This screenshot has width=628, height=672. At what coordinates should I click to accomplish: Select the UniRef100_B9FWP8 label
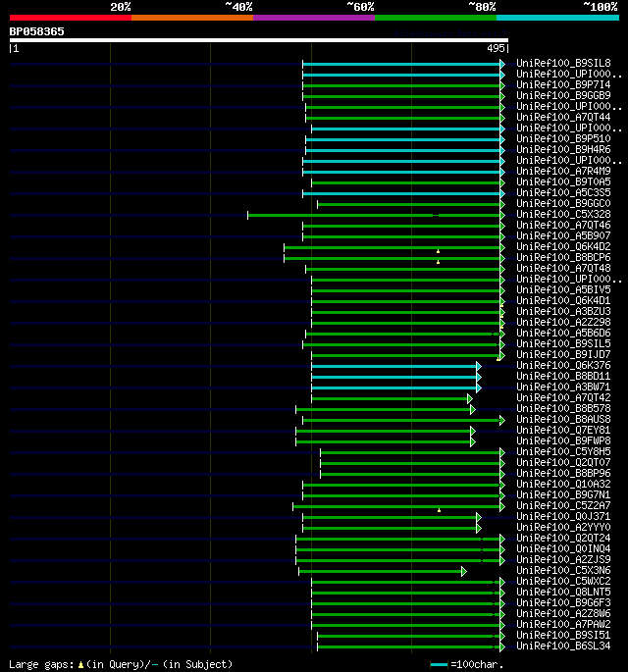563,441
